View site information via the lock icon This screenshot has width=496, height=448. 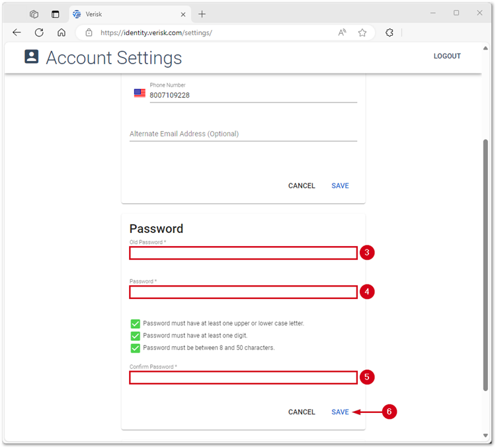(x=89, y=32)
